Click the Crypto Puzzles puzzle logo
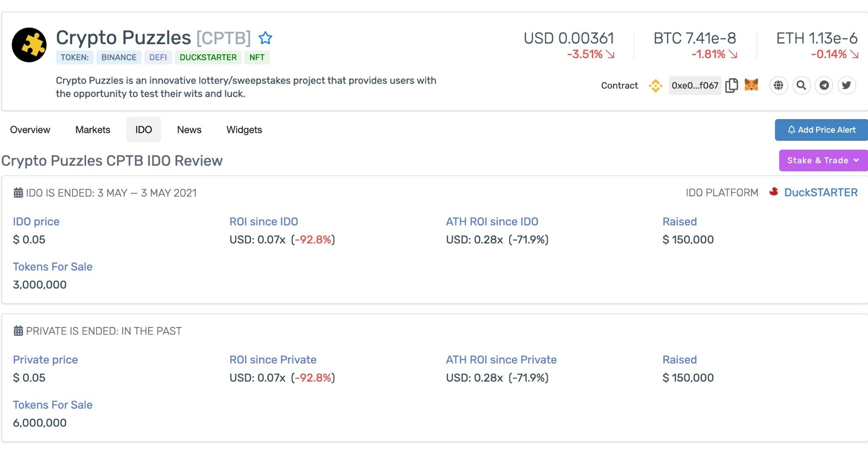The image size is (868, 455). [29, 44]
